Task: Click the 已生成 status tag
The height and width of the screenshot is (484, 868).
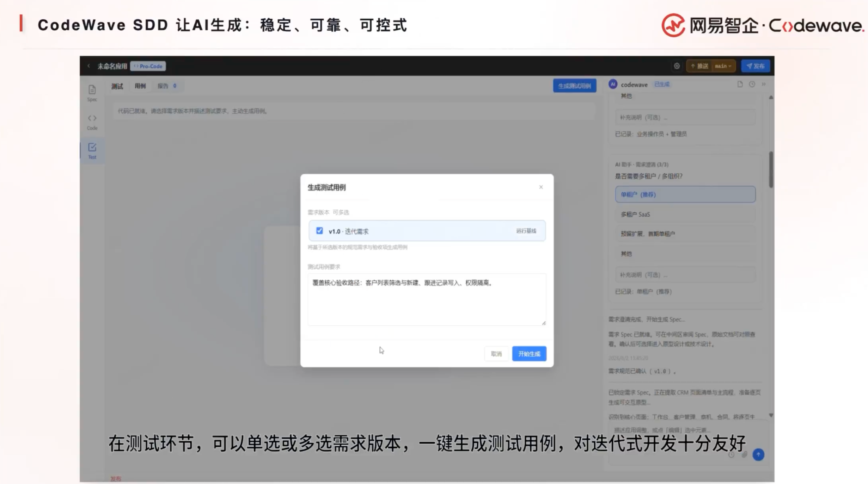Action: (x=662, y=84)
